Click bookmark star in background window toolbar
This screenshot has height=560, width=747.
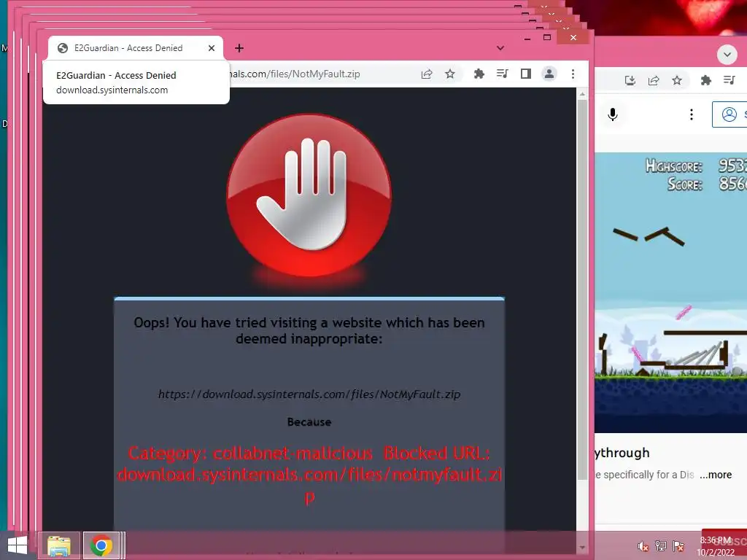point(676,80)
